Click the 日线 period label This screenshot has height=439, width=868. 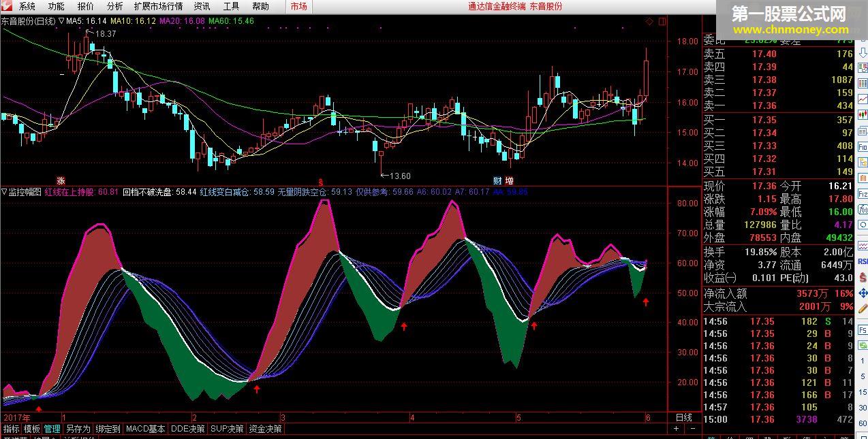pos(683,417)
